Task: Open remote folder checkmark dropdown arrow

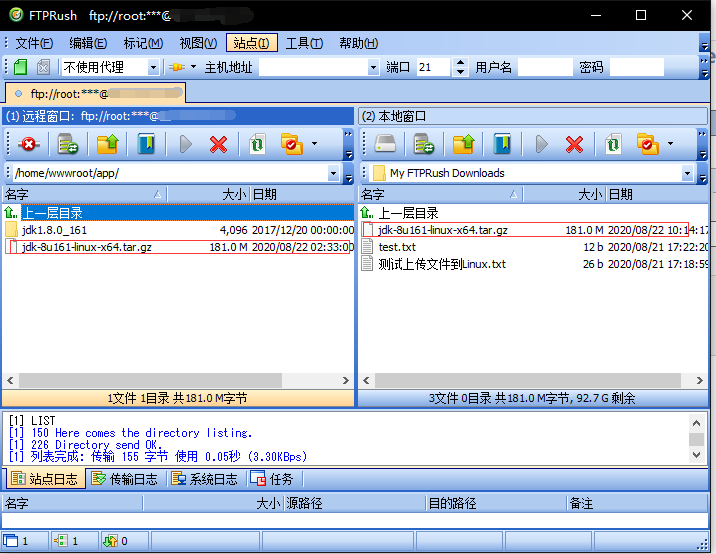Action: point(315,144)
